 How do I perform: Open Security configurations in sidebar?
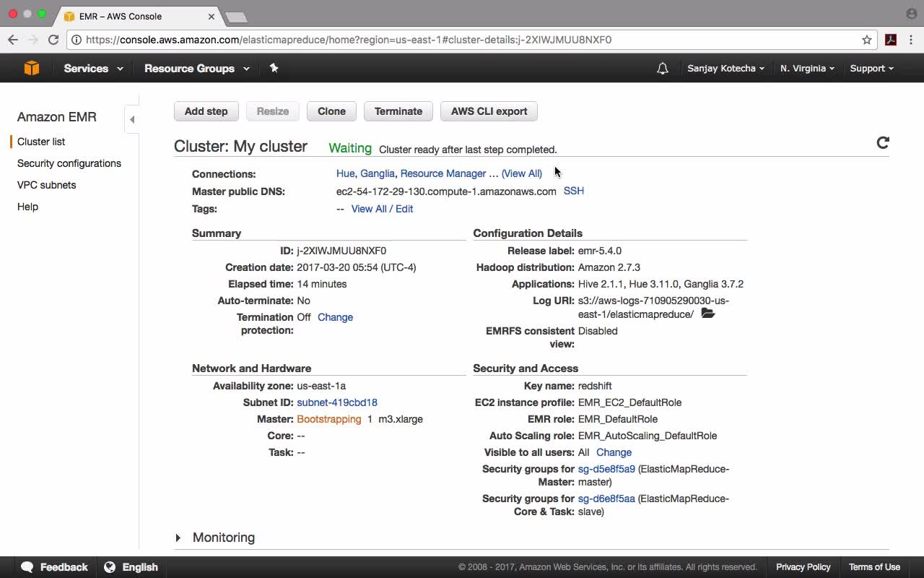(69, 163)
